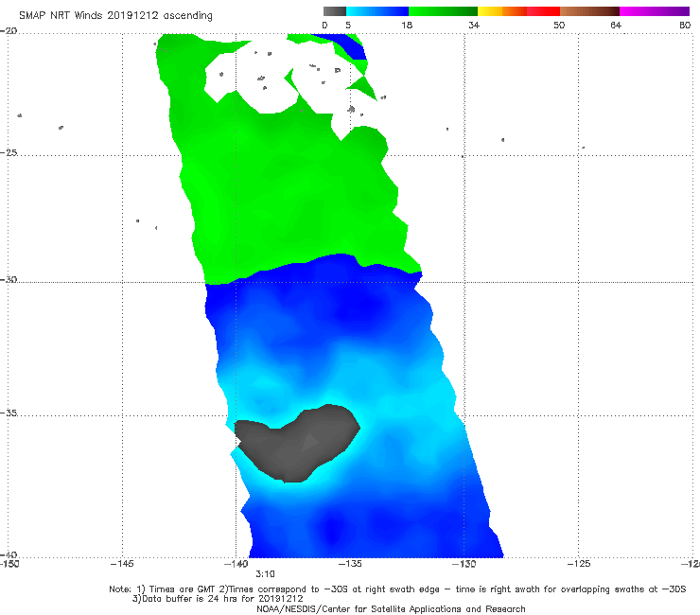
Task: Click the longitude label '-135'
Action: pos(350,564)
